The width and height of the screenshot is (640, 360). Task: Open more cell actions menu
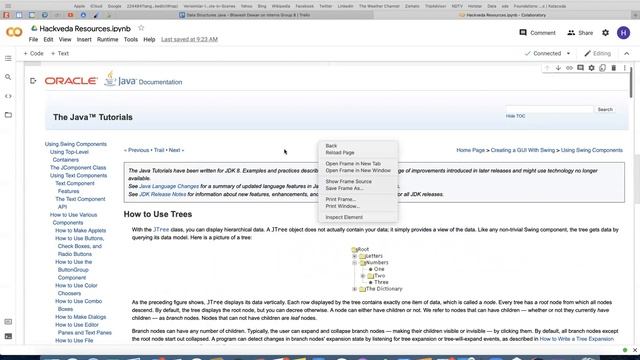point(624,68)
